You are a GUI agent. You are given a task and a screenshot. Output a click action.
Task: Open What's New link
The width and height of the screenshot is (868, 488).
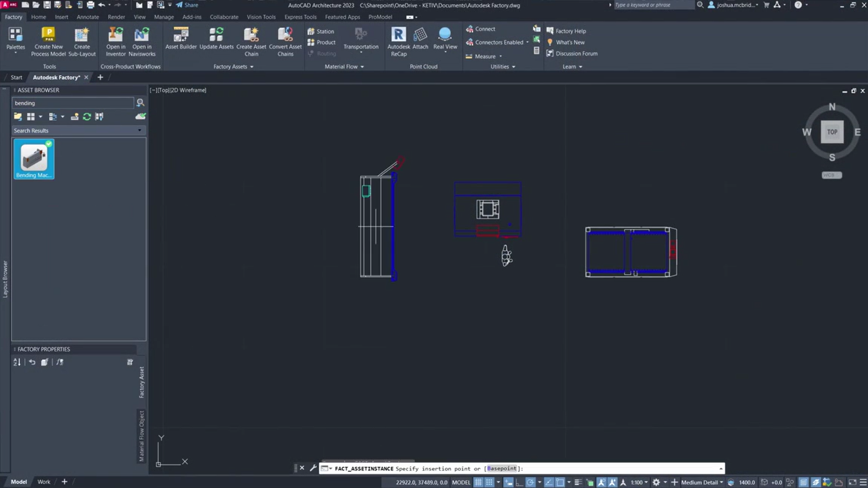point(566,42)
